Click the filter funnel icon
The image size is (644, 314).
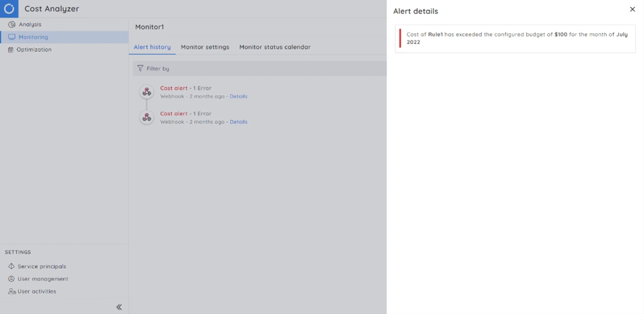(140, 69)
